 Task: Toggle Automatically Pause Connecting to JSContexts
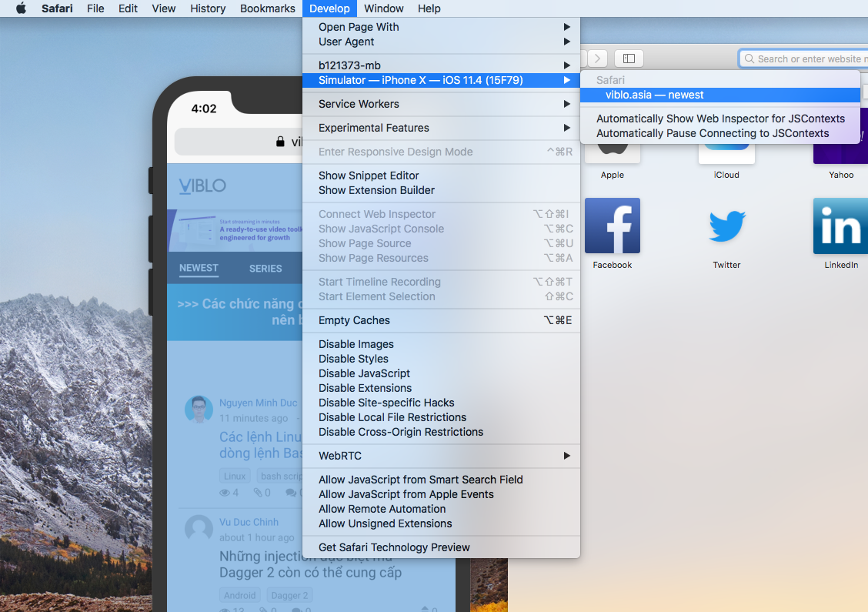720,133
